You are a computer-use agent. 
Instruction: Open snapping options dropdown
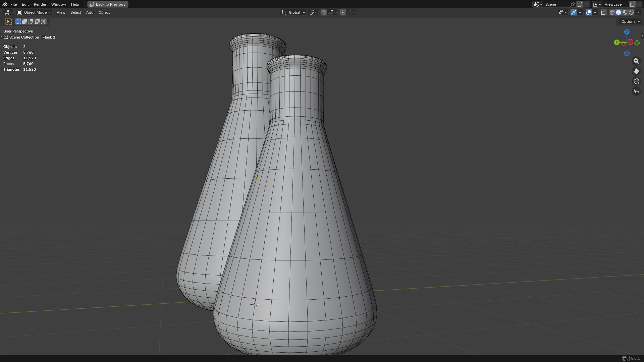click(332, 12)
